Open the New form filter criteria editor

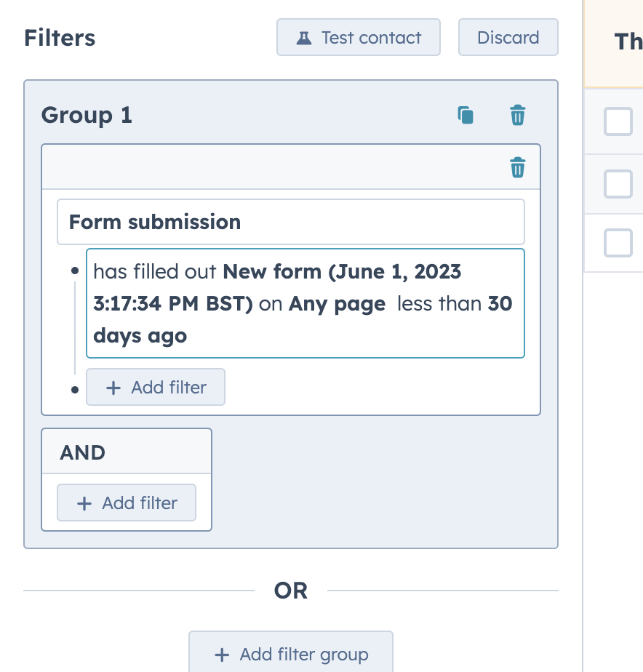tap(305, 303)
